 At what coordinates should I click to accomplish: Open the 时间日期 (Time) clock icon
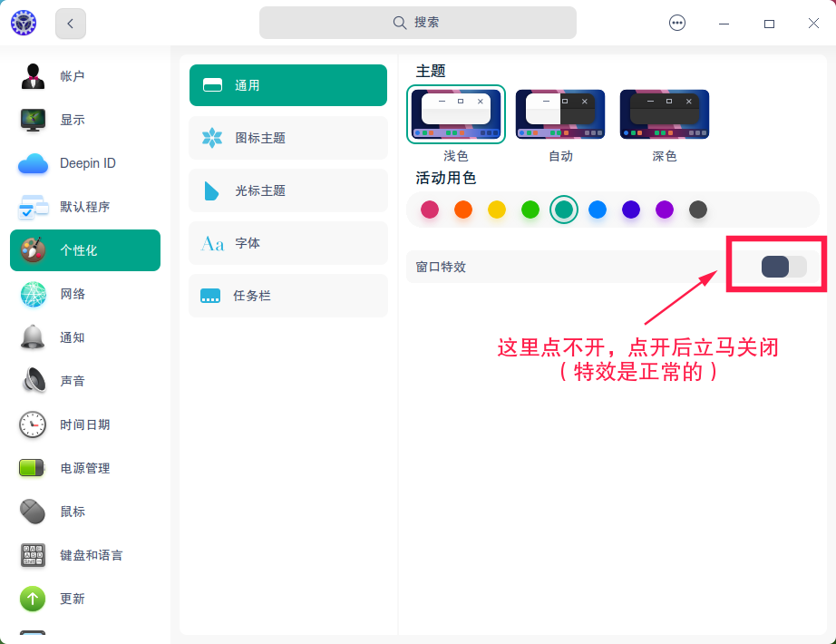34,424
